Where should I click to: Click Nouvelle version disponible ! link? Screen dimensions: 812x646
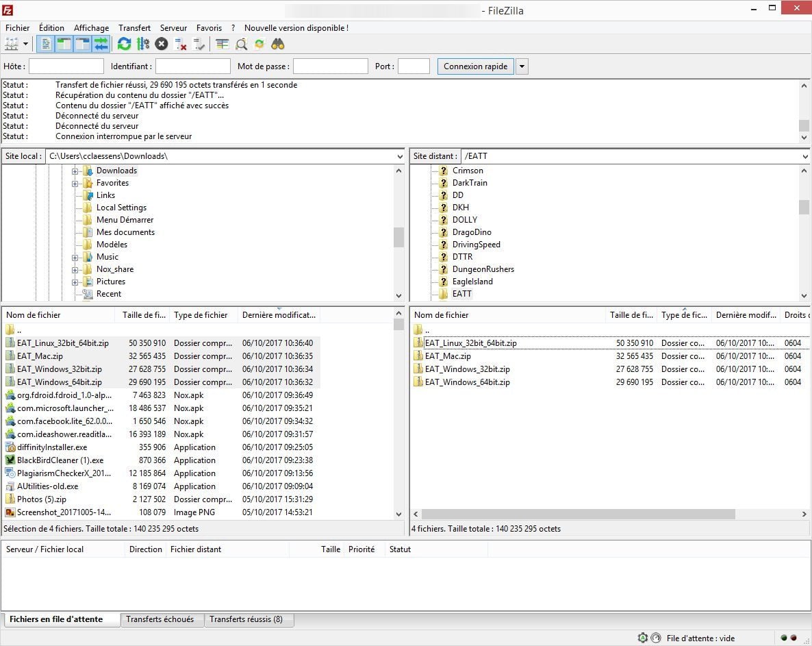pyautogui.click(x=296, y=28)
